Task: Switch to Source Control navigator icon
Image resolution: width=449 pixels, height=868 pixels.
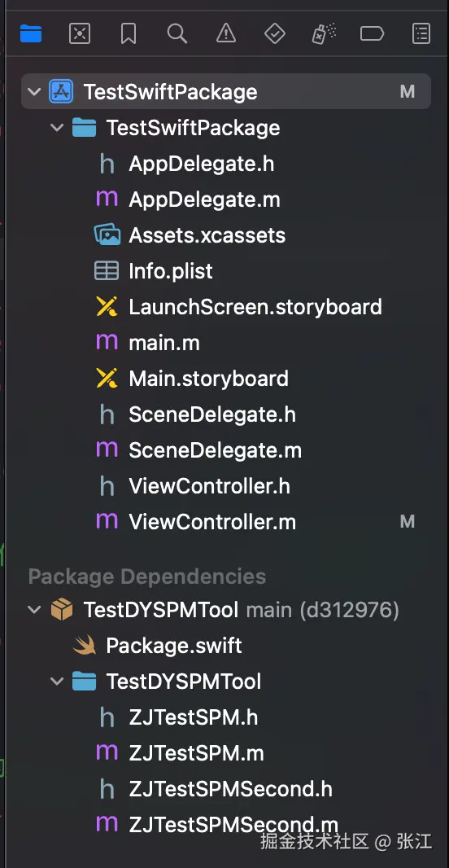Action: (80, 33)
